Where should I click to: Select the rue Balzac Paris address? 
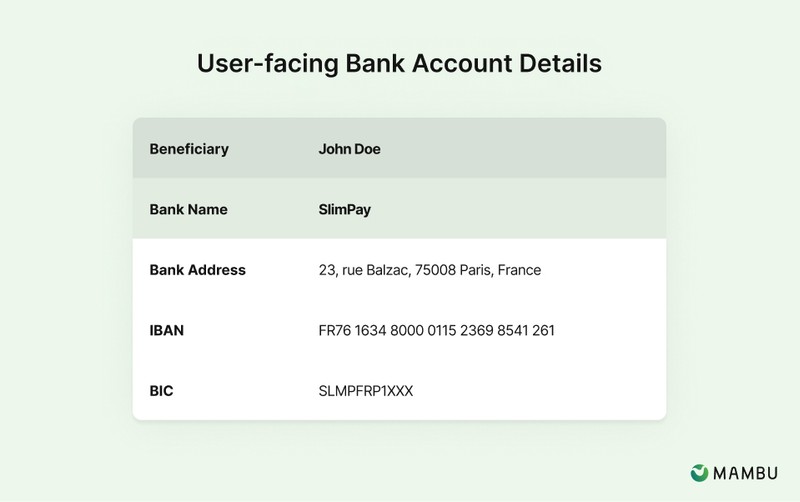coord(430,270)
